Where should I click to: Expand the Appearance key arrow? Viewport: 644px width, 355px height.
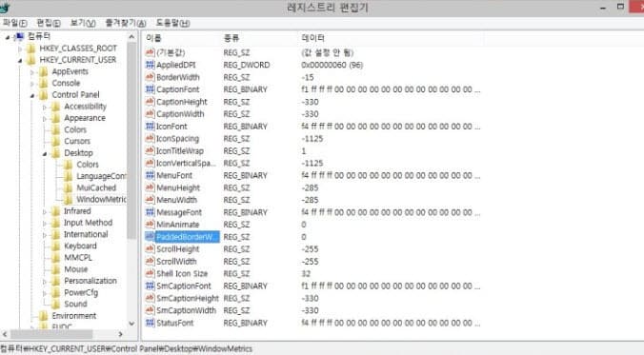coord(45,118)
